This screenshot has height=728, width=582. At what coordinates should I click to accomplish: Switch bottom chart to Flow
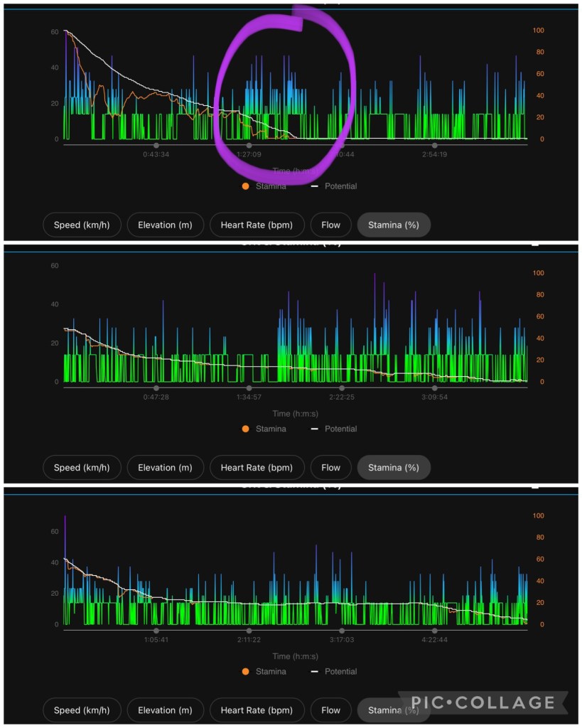click(330, 710)
